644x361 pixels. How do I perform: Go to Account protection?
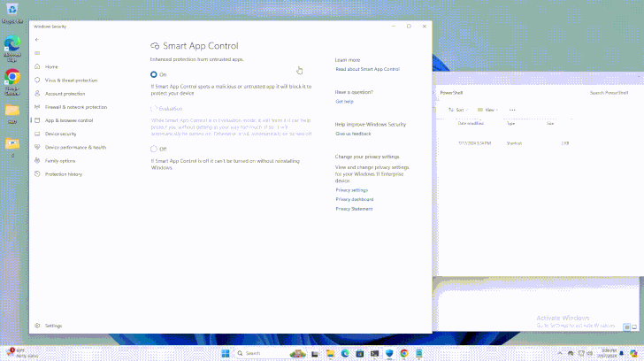coord(65,93)
